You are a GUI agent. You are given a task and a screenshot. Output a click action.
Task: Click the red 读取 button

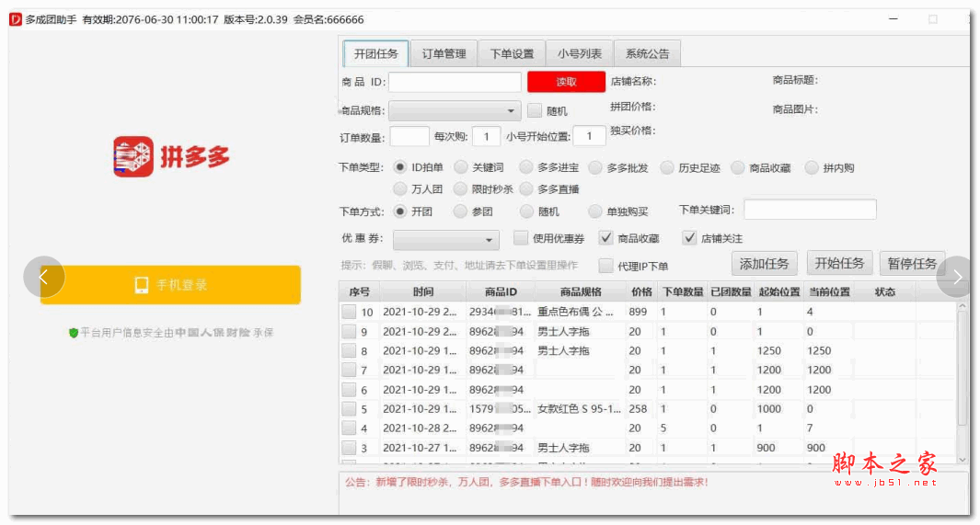566,82
